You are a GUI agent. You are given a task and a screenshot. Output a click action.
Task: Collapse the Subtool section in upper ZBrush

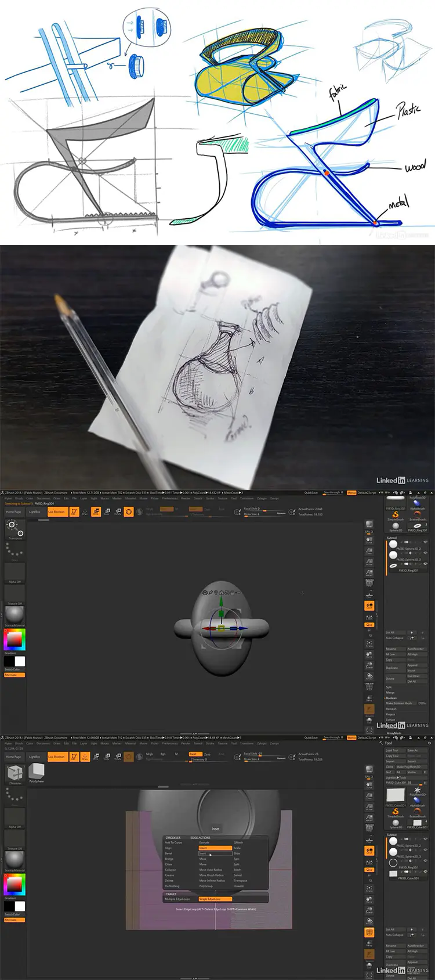pos(391,538)
